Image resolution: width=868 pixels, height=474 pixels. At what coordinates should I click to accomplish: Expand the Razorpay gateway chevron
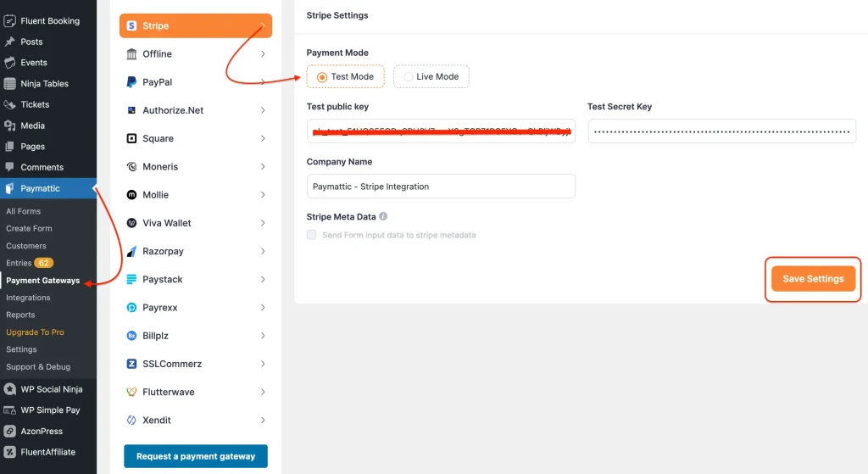click(x=263, y=251)
